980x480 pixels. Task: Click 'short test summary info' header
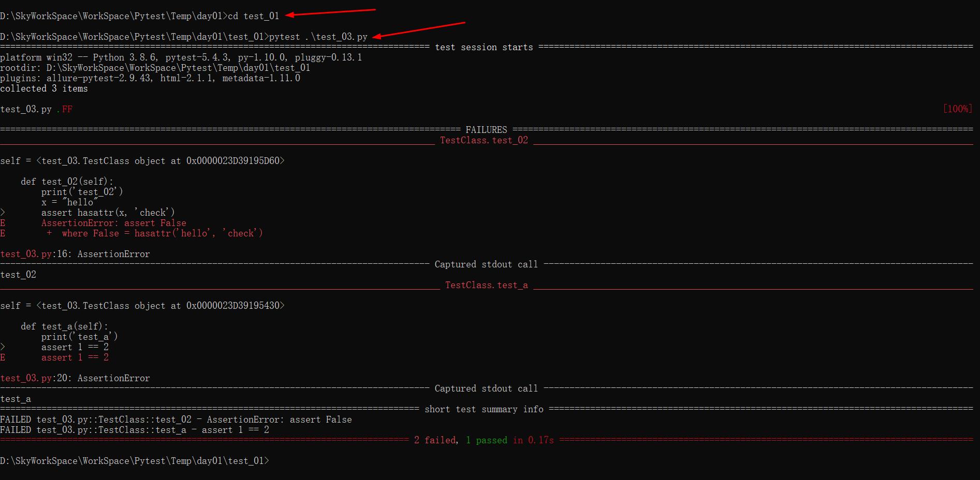(484, 409)
